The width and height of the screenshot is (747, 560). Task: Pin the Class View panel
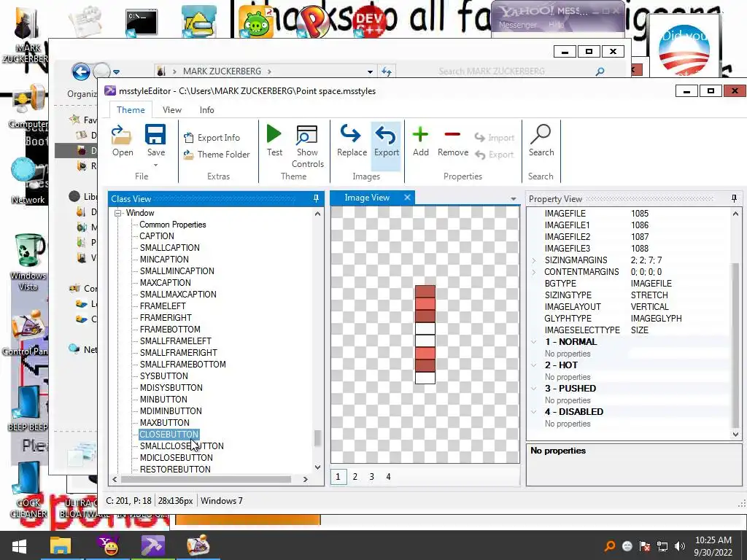316,198
